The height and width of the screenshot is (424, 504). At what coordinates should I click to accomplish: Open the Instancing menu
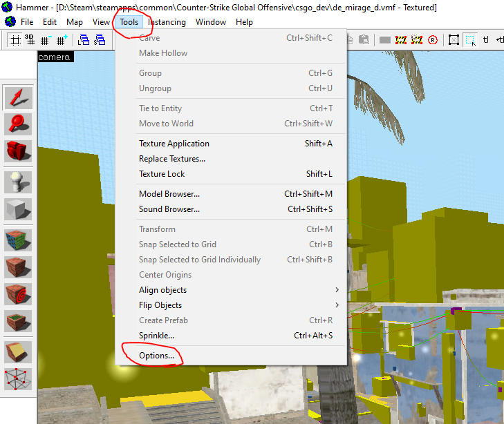167,22
